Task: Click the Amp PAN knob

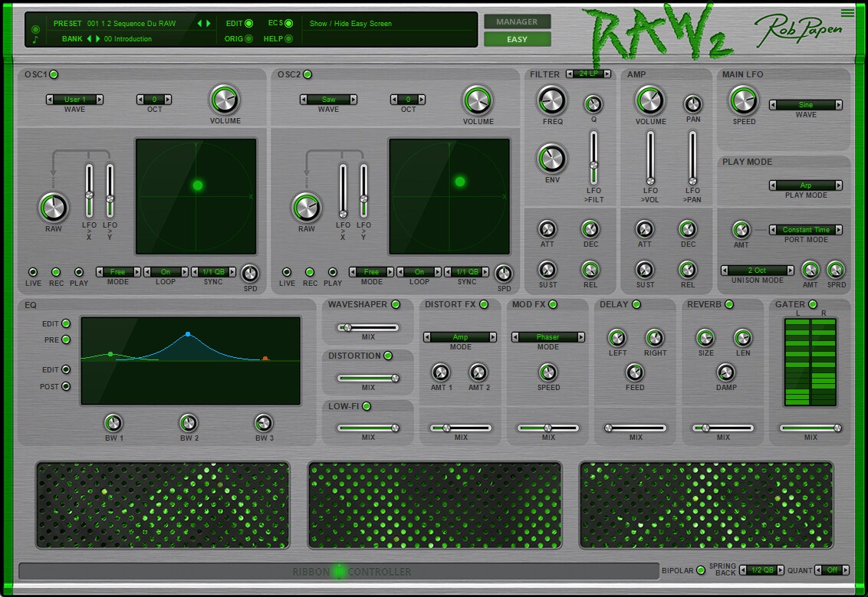Action: pyautogui.click(x=692, y=104)
